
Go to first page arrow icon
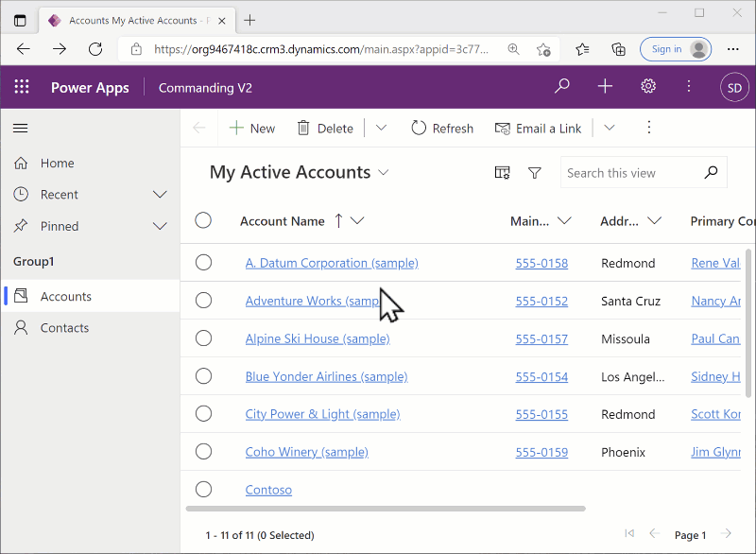(629, 533)
